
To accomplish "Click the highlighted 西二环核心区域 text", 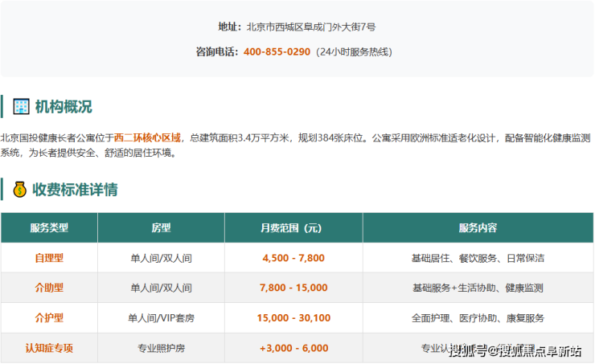I will pos(147,138).
